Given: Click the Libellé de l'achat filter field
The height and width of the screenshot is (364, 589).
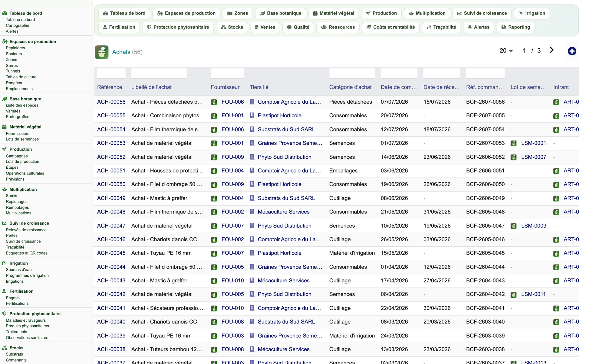Looking at the screenshot, I should [159, 73].
